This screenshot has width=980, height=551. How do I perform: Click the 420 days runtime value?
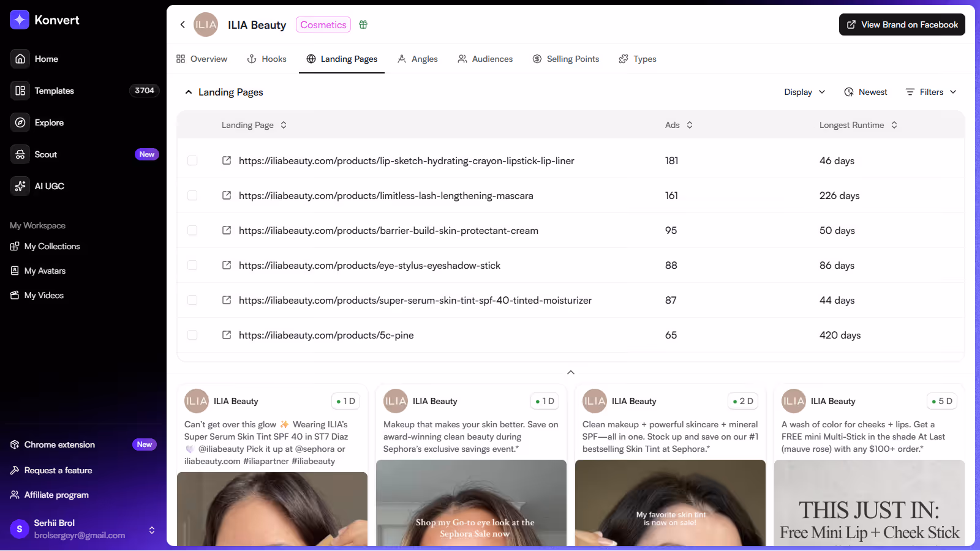pos(840,335)
